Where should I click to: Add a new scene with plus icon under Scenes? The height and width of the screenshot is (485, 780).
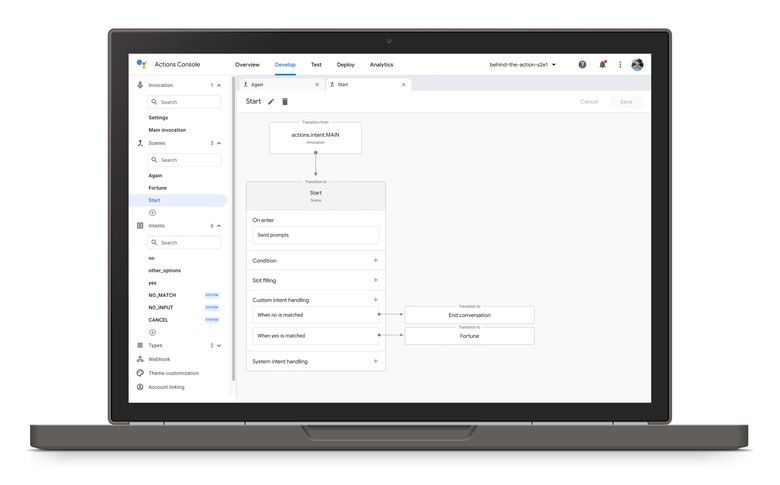pyautogui.click(x=153, y=212)
